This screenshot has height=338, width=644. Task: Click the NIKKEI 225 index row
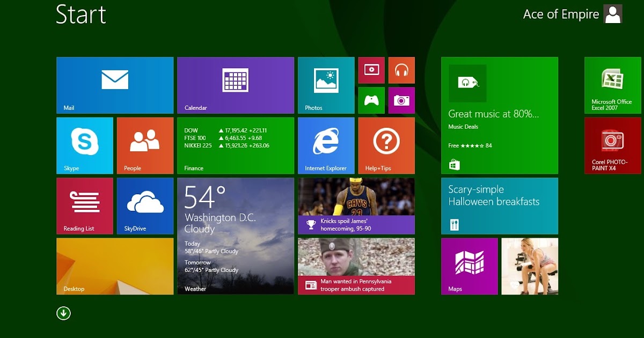pos(226,145)
